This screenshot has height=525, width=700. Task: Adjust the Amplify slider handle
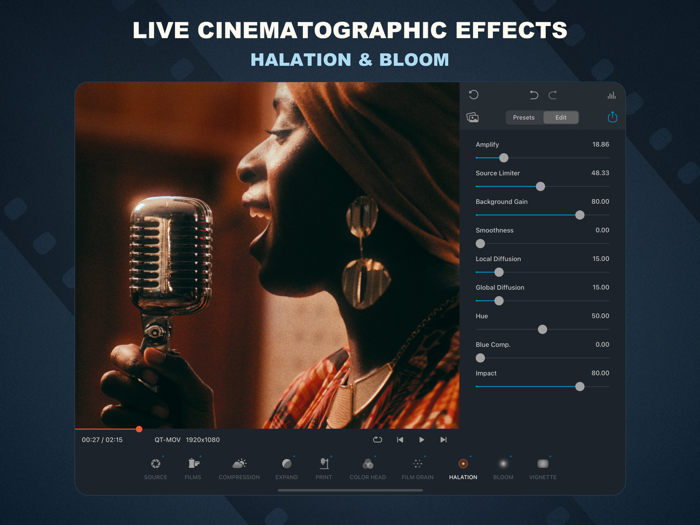pyautogui.click(x=504, y=158)
